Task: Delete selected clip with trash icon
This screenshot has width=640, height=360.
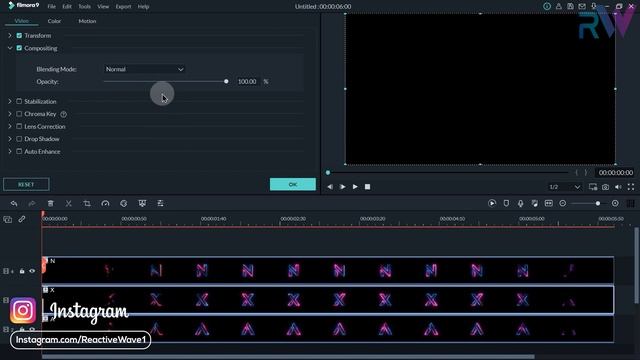Action: tap(51, 203)
